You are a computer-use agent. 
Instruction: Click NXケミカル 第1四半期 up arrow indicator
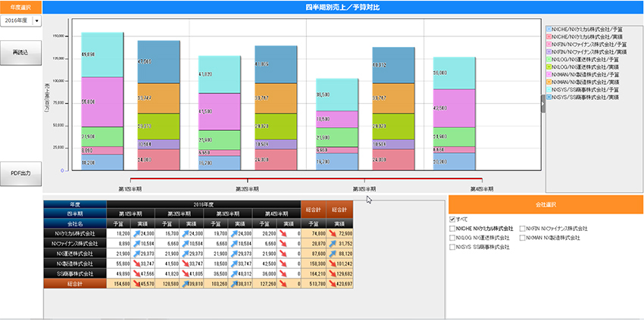(x=137, y=233)
